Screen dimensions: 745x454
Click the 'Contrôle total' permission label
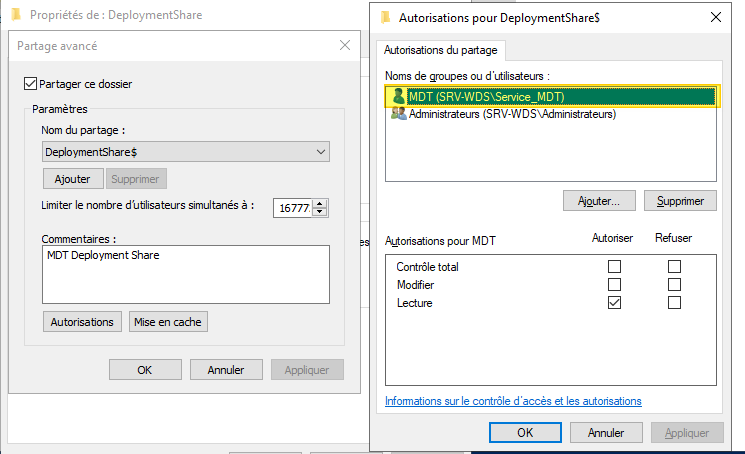coord(428,267)
